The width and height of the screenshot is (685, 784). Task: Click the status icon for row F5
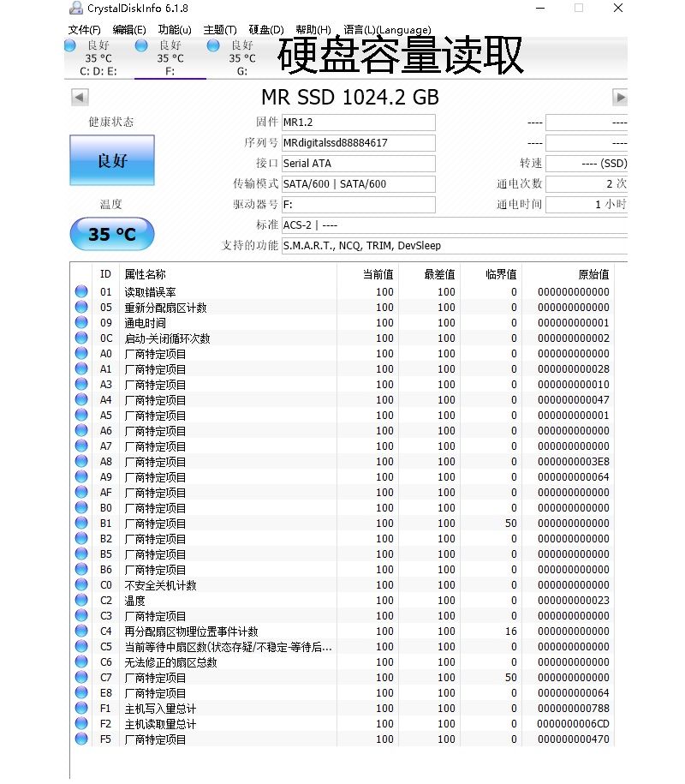click(81, 739)
